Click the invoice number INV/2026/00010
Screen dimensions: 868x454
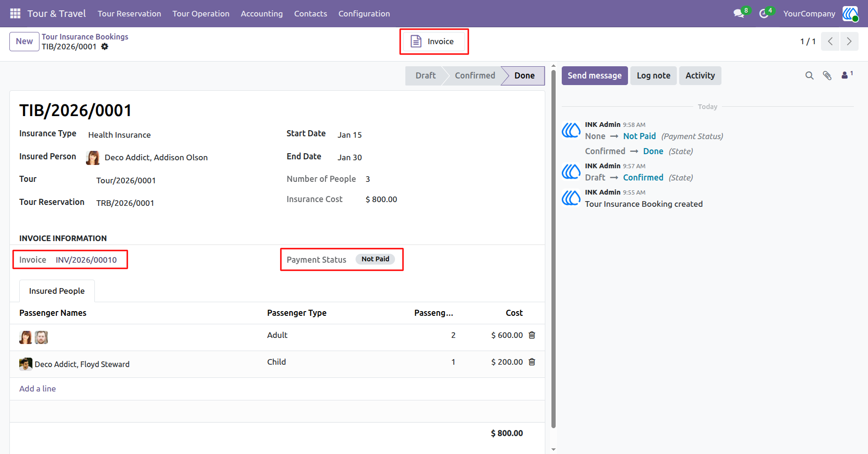(x=86, y=260)
